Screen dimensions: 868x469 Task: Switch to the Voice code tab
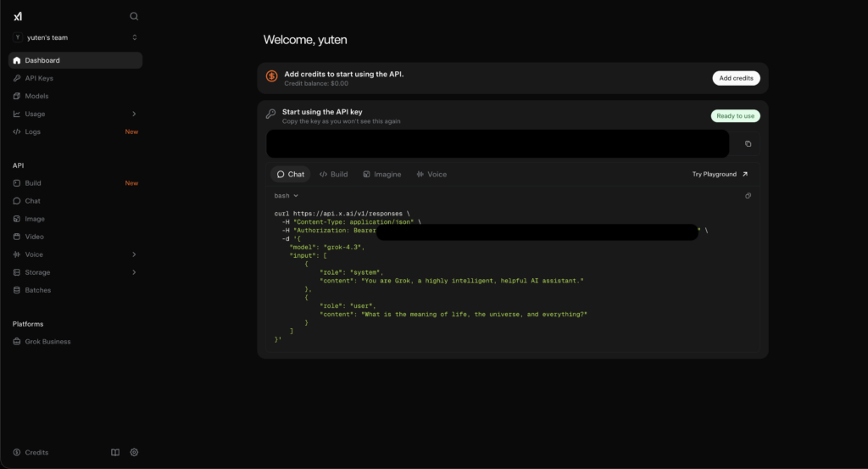(x=431, y=175)
